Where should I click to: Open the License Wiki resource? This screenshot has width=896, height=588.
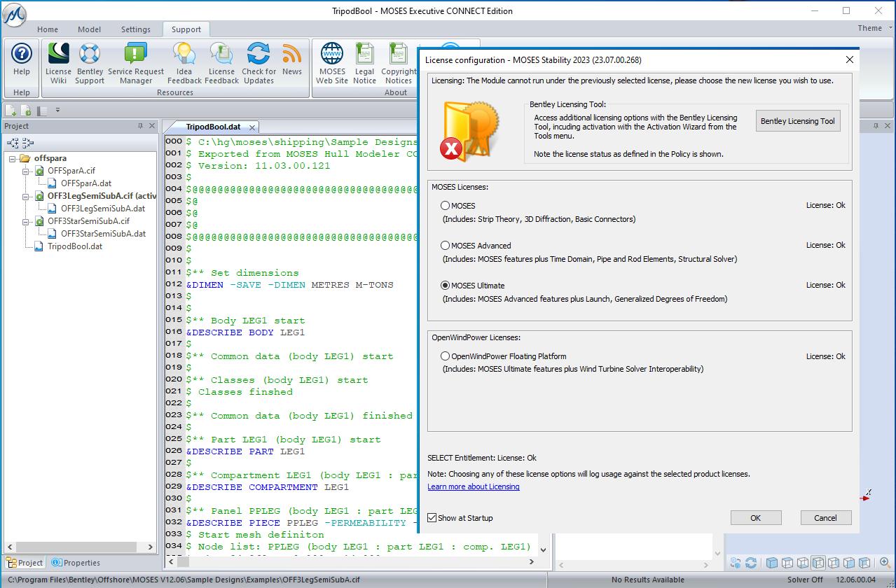[x=58, y=63]
